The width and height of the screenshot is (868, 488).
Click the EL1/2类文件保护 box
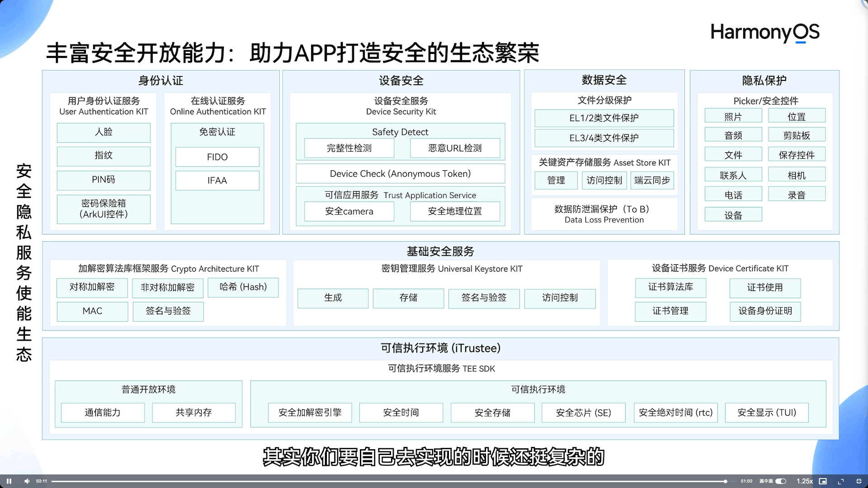[x=604, y=118]
